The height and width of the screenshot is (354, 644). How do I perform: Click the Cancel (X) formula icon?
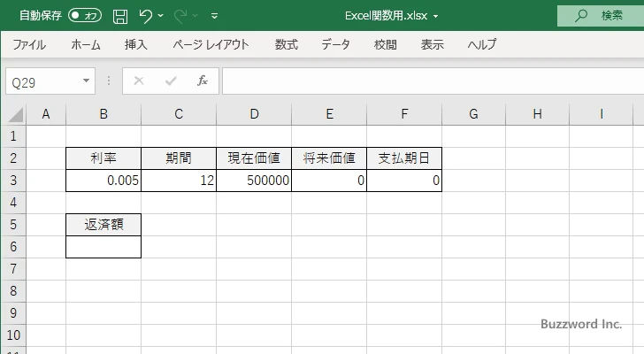point(139,81)
